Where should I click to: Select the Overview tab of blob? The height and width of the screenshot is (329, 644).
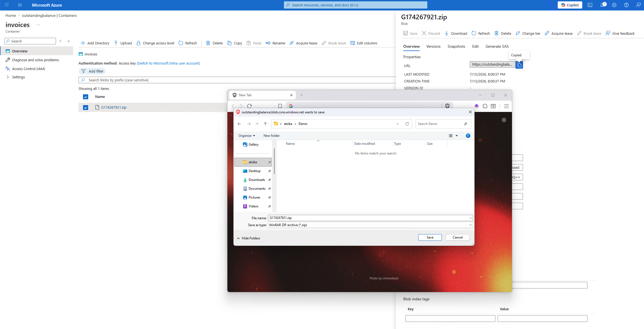pyautogui.click(x=411, y=46)
